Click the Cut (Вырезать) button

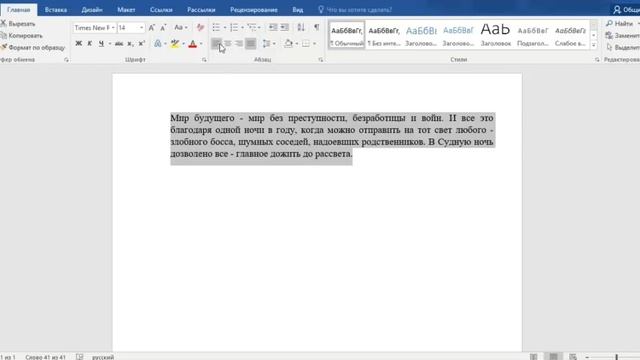click(18, 24)
